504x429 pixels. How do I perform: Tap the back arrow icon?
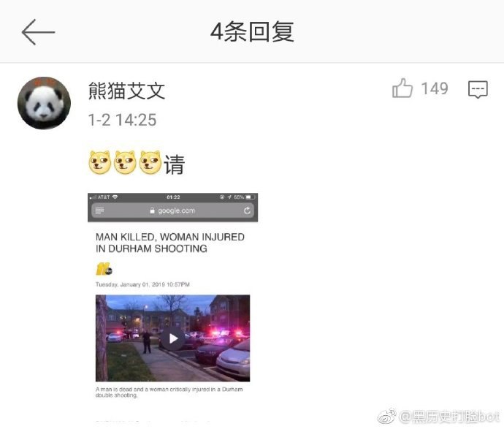point(38,32)
